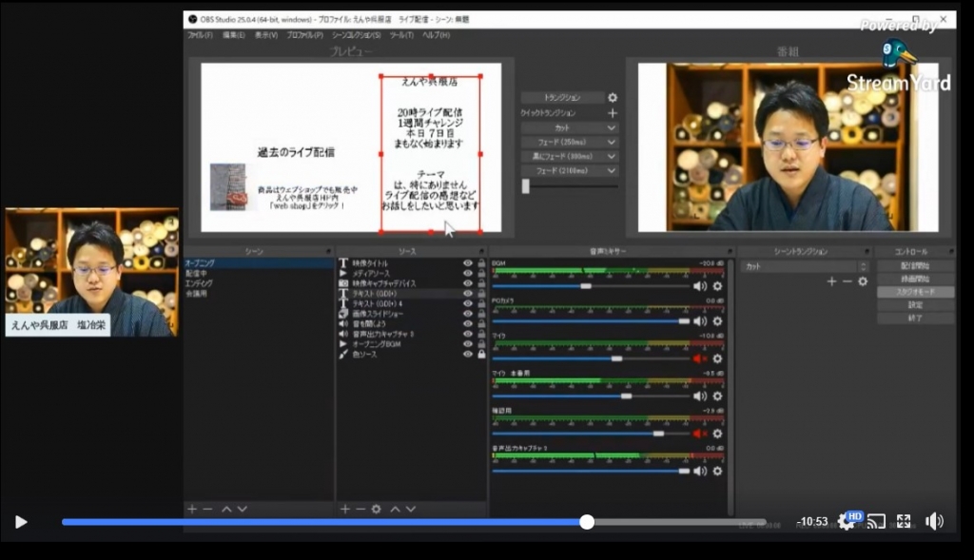This screenshot has height=560, width=974.
Task: Open source properties gear icon
Action: click(377, 509)
